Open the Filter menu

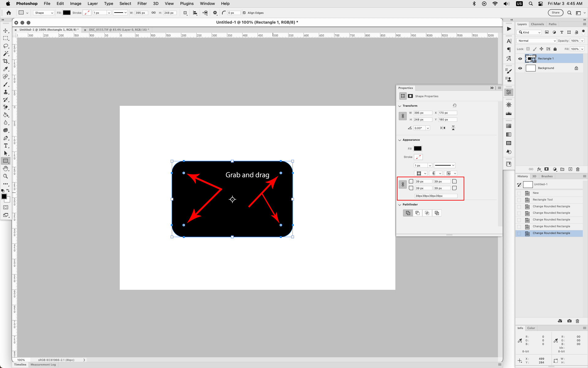tap(142, 3)
